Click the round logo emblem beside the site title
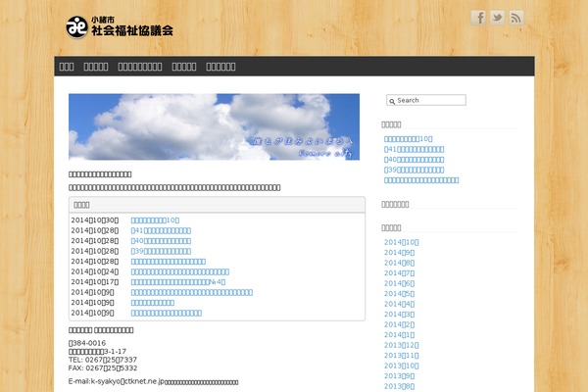The width and height of the screenshot is (588, 392). 76,27
